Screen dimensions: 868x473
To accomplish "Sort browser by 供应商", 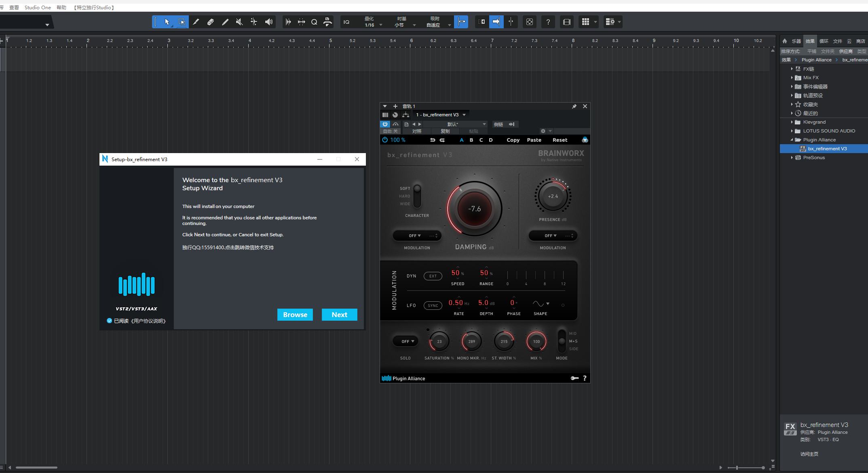I will click(x=846, y=51).
